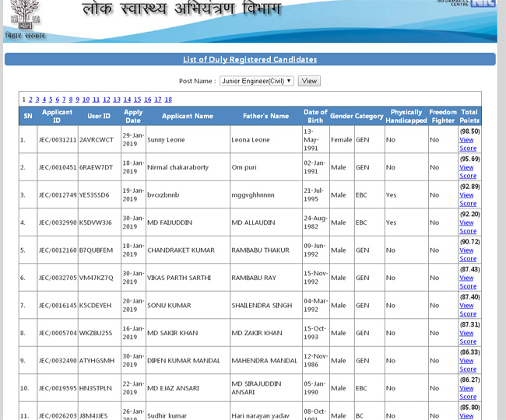
Task: Select user ID 6RAEW7DT
Action: (x=97, y=167)
